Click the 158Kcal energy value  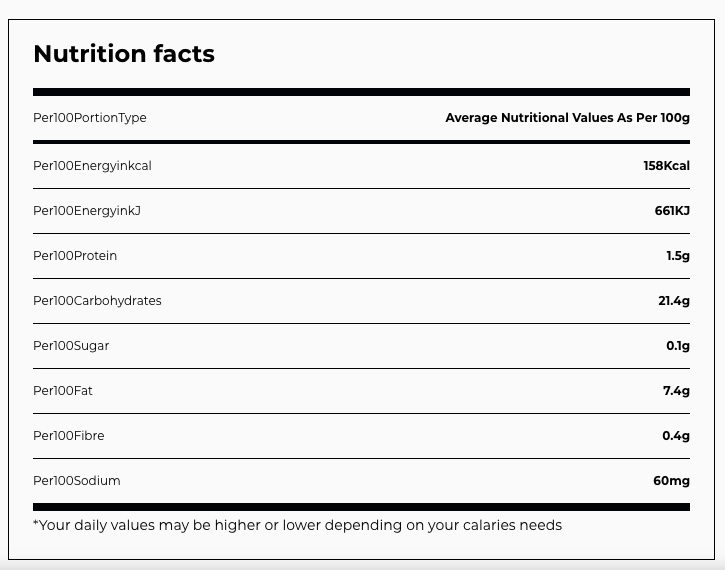tap(666, 166)
